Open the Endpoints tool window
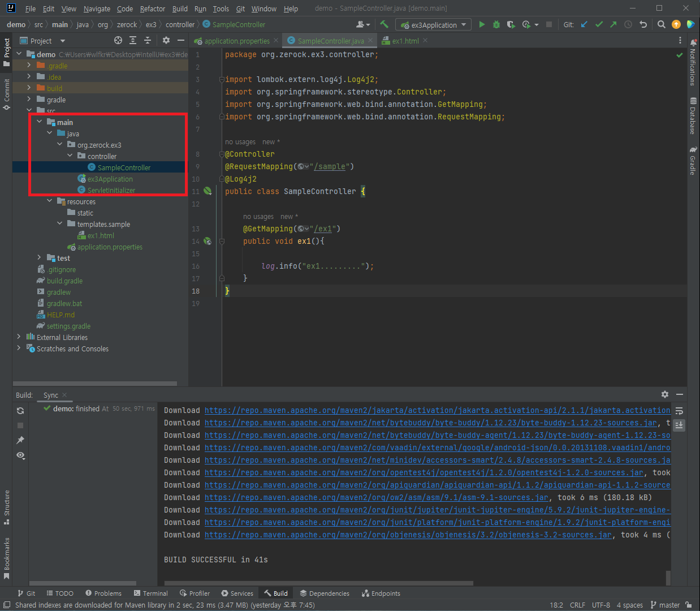This screenshot has width=700, height=611. [x=381, y=593]
